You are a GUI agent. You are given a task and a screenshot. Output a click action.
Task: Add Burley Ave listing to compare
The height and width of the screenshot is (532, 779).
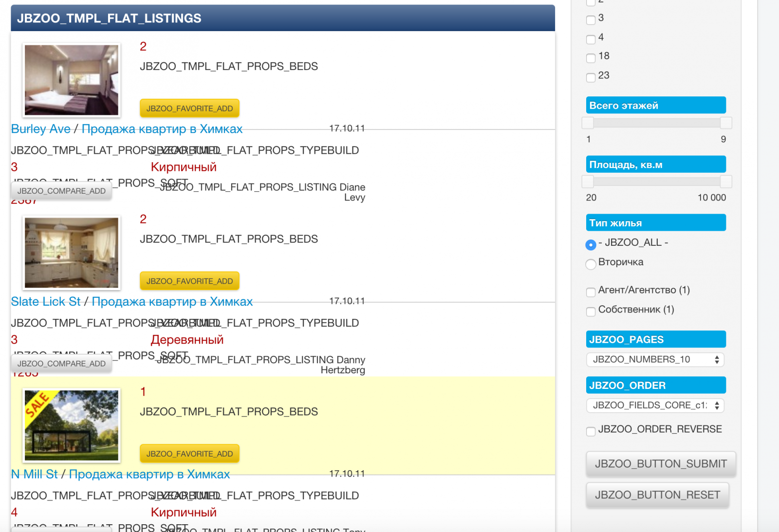tap(61, 191)
